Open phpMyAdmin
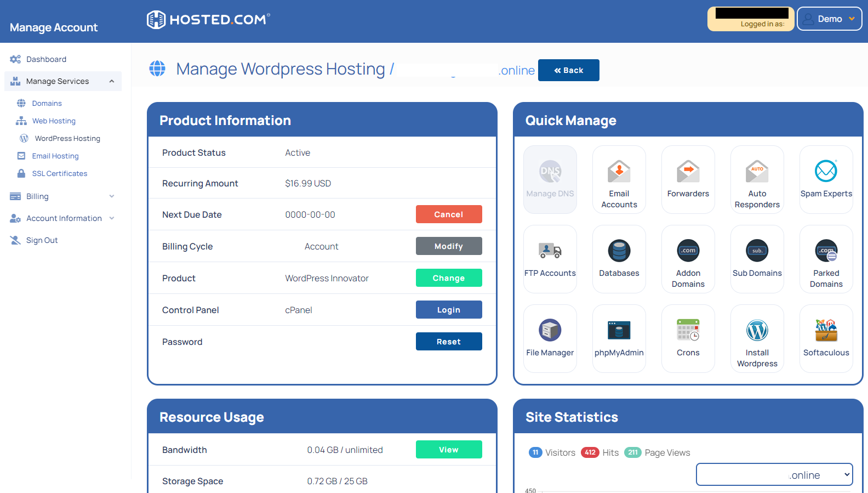This screenshot has width=868, height=493. [x=619, y=338]
